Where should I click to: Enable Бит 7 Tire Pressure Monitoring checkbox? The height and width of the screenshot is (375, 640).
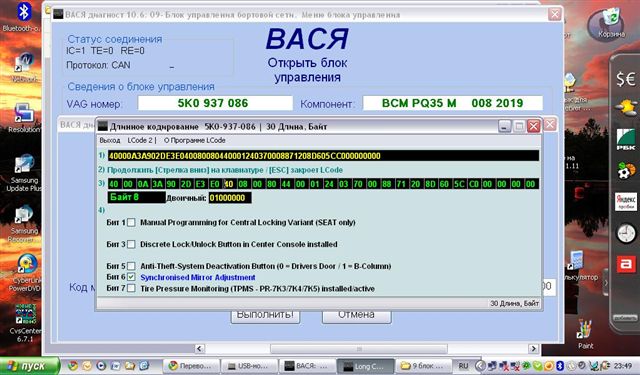[131, 288]
